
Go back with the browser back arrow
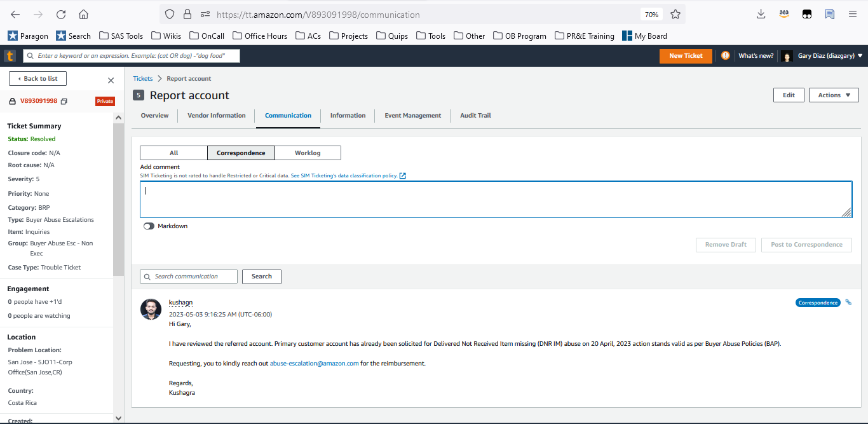coord(15,14)
